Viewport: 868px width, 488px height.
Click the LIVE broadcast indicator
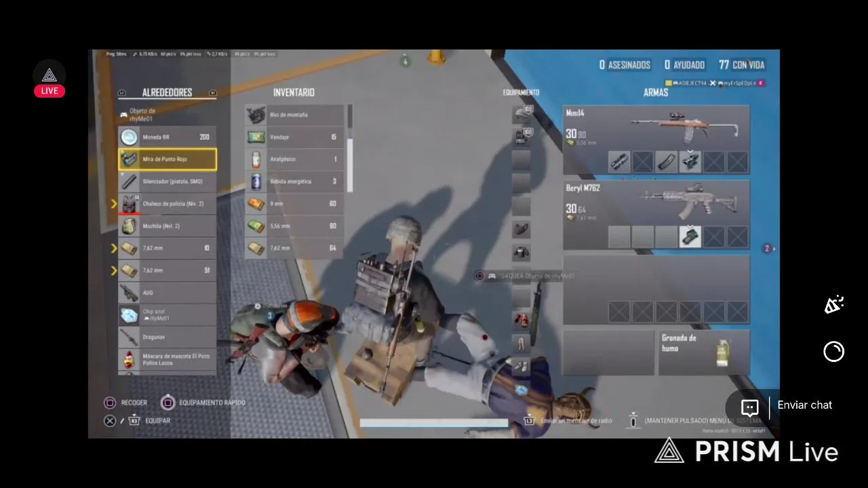pyautogui.click(x=50, y=91)
